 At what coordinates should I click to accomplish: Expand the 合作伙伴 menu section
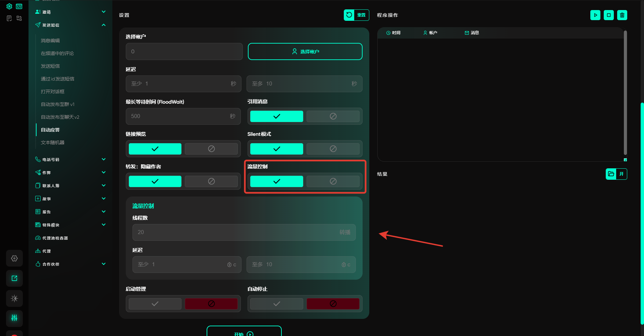coord(104,264)
